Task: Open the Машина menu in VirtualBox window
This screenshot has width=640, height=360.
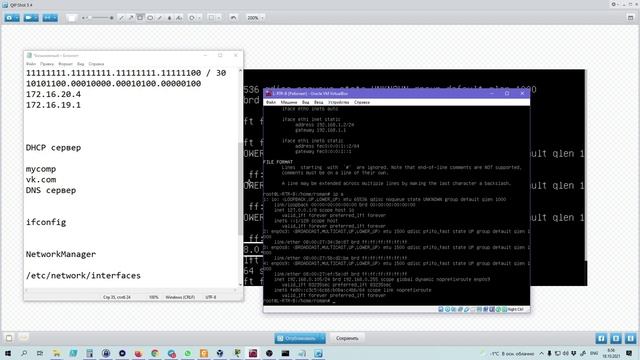Action: (289, 102)
